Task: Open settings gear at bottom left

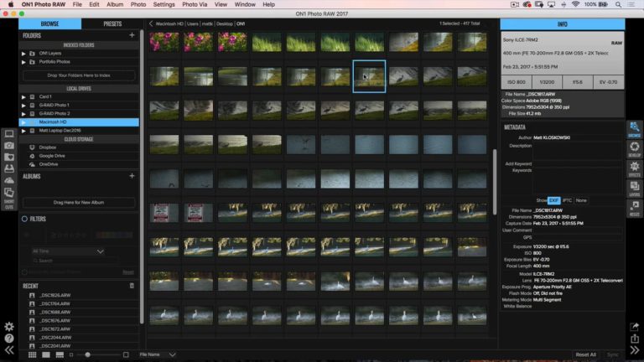Action: (x=9, y=327)
